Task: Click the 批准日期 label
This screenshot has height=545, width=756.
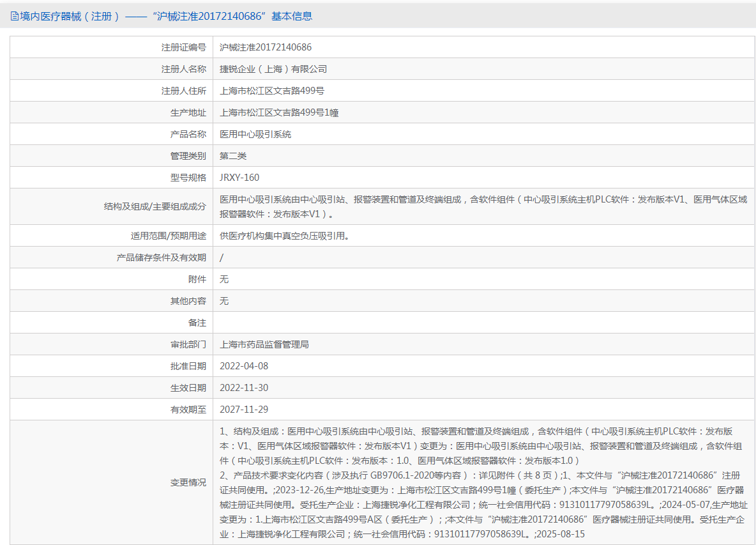Action: [x=188, y=366]
